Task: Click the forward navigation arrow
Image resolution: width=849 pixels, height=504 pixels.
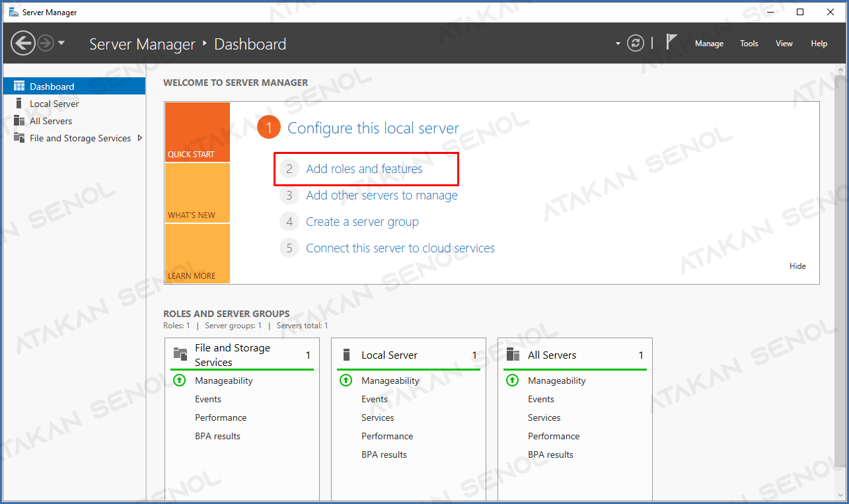Action: pos(45,44)
